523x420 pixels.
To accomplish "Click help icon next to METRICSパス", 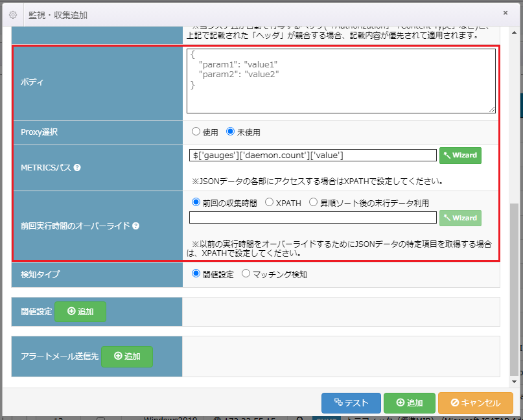I will point(77,168).
